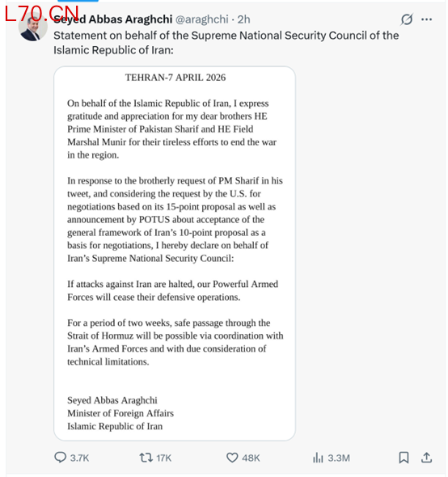The height and width of the screenshot is (477, 448).
Task: Visit the @araghchi handle link
Action: pos(202,19)
